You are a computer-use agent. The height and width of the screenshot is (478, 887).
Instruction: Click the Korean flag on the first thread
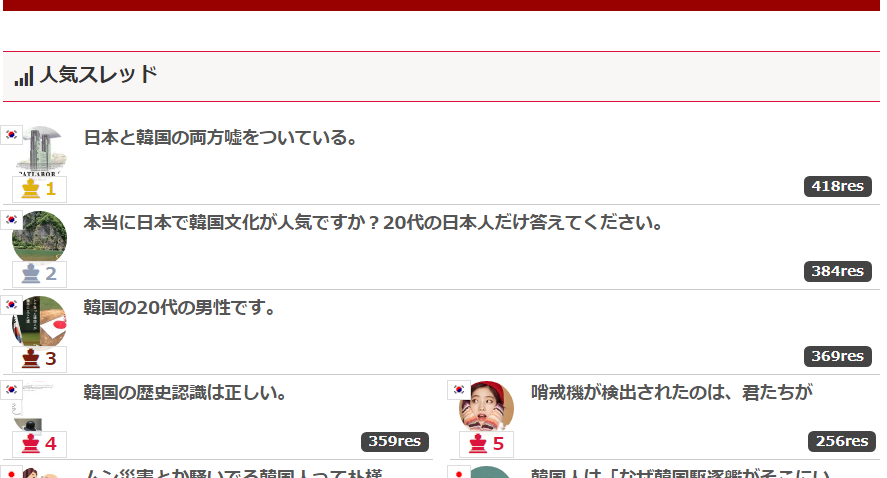[x=11, y=135]
